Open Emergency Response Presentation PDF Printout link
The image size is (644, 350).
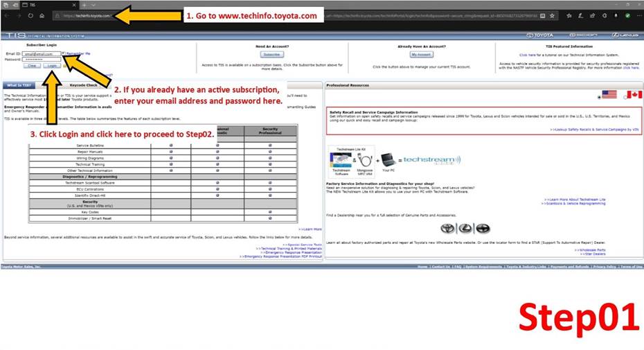(x=281, y=256)
